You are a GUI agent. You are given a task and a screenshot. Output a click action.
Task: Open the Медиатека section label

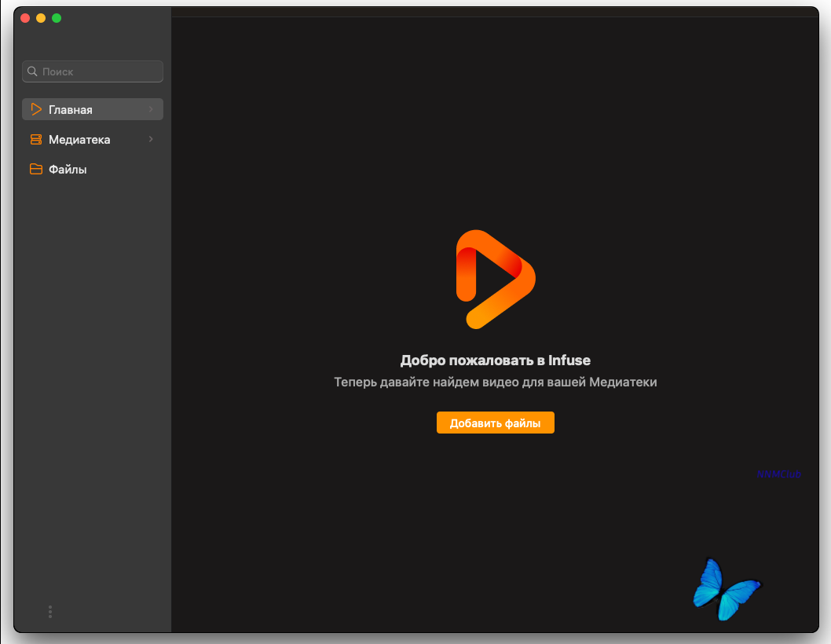(79, 139)
